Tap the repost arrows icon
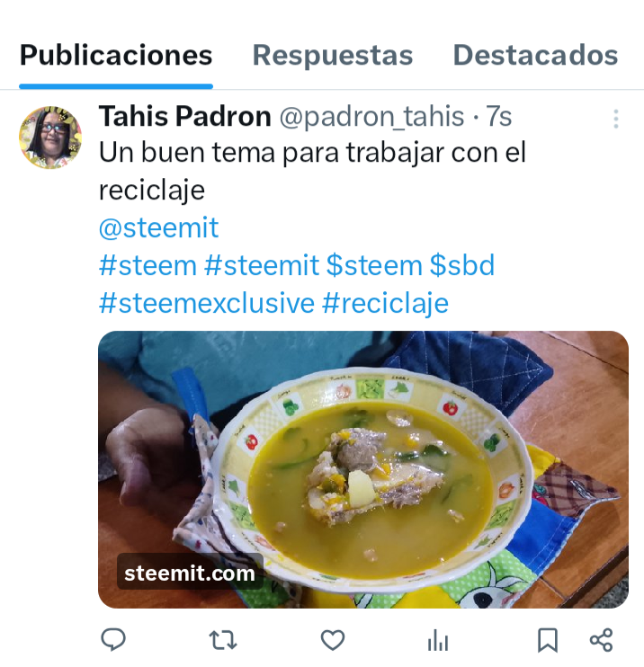Screen dimensions: 644x667 click(223, 640)
